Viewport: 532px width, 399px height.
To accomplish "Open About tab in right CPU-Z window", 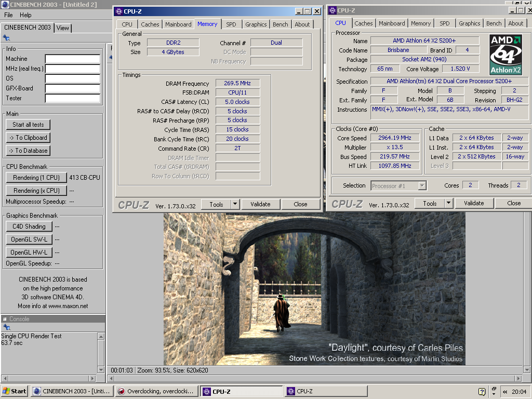I will (x=516, y=23).
